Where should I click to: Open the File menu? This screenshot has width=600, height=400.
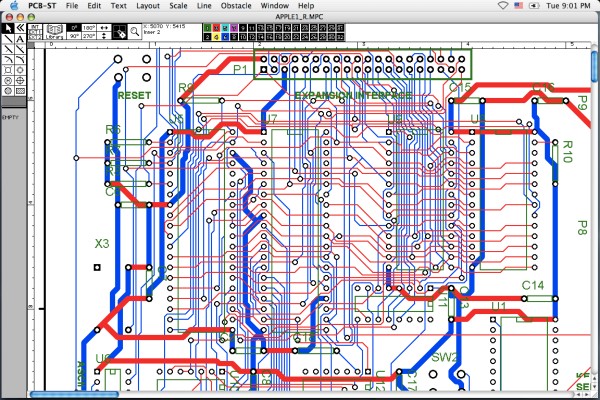coord(72,6)
